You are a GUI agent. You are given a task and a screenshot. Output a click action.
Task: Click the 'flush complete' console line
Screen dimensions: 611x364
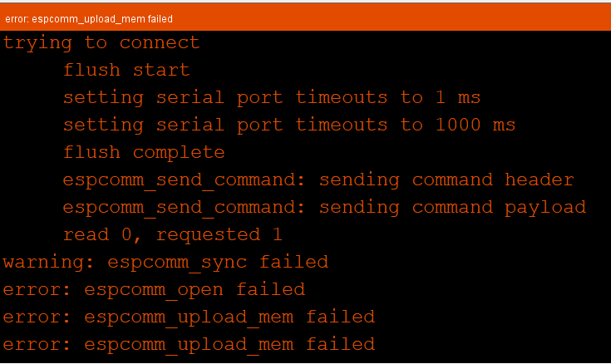pos(144,152)
